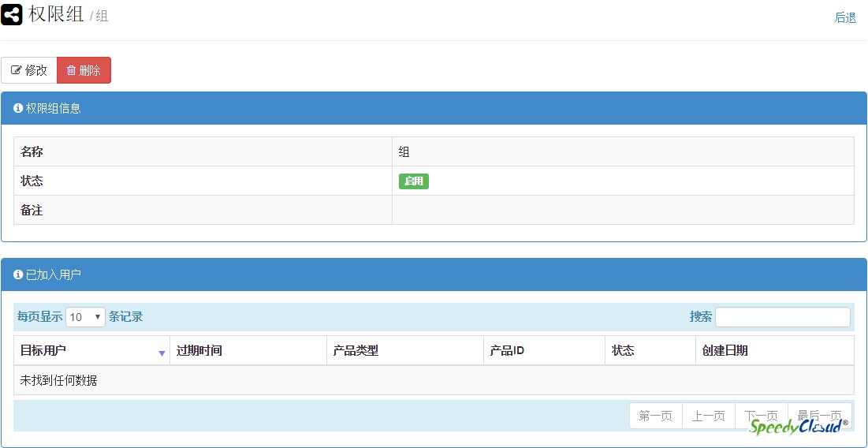Click the 状态 label in the info table

32,181
